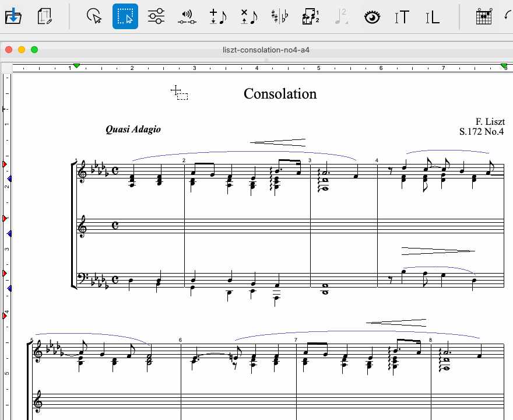Open the mixer sliders settings

[156, 16]
